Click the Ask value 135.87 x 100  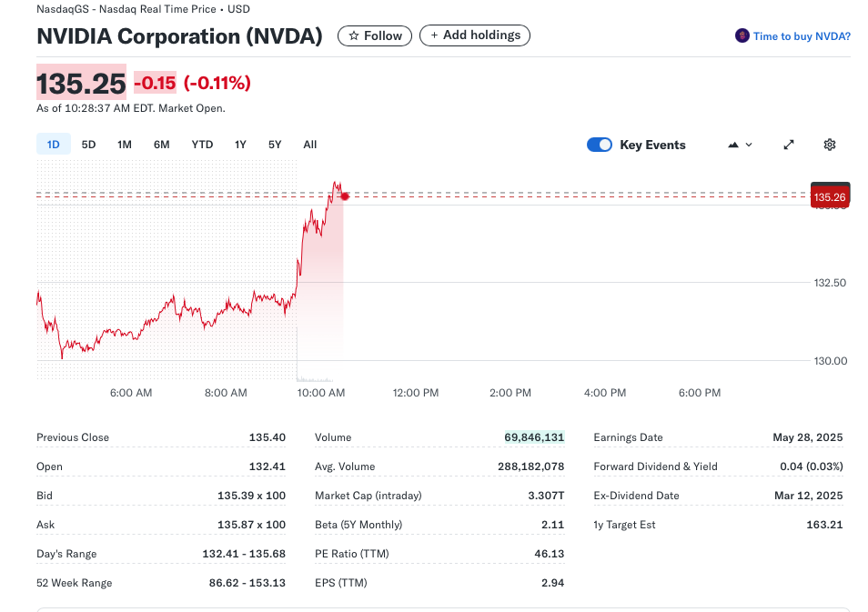pyautogui.click(x=251, y=525)
